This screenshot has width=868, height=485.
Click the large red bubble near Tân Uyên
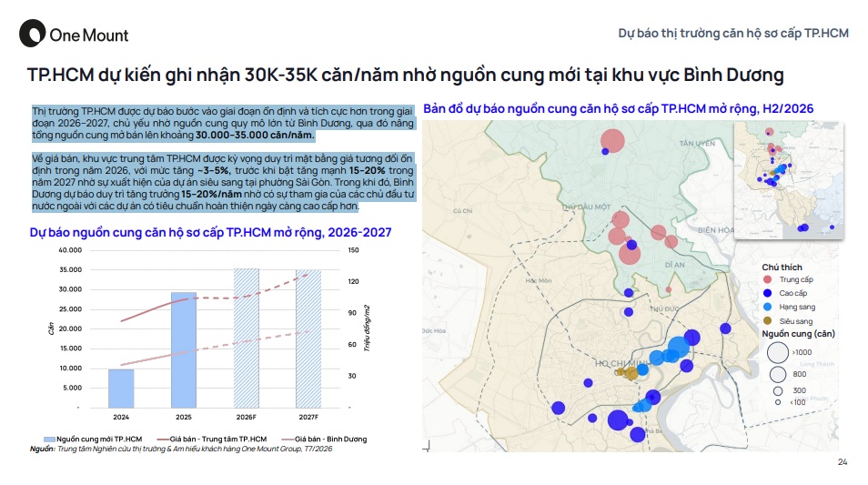point(613,141)
